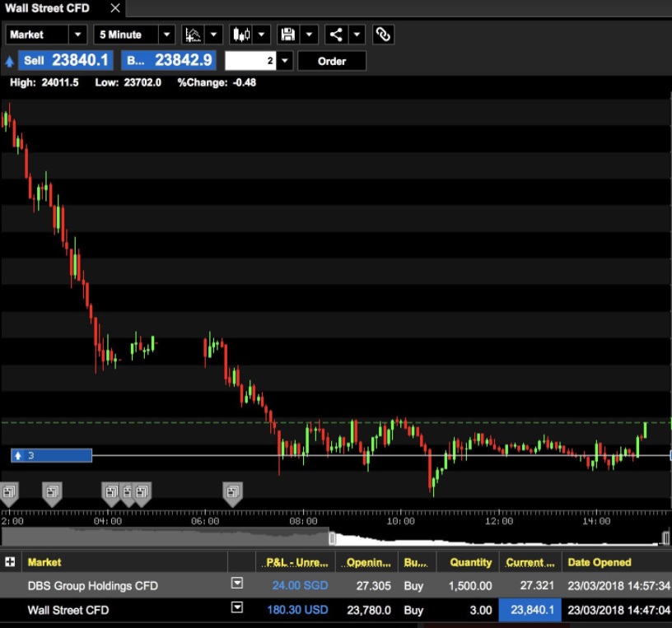Open the indicators tool on the chart toolbar
This screenshot has width=672, height=628.
coord(190,35)
